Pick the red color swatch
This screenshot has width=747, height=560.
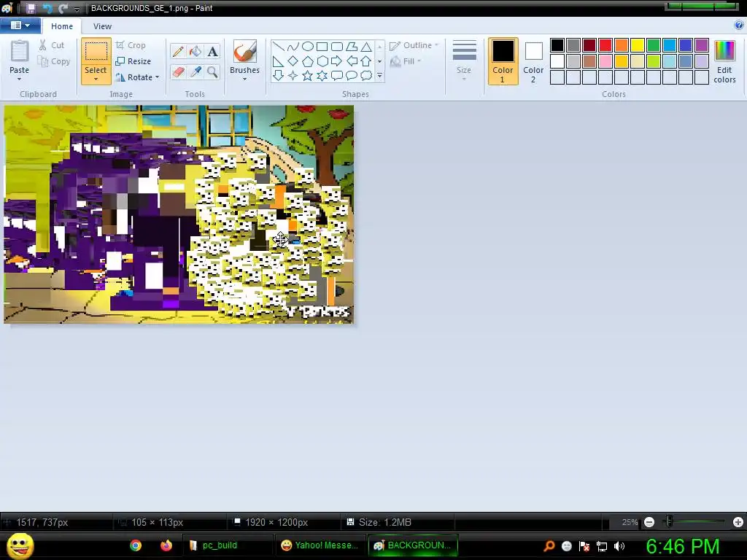pos(605,45)
